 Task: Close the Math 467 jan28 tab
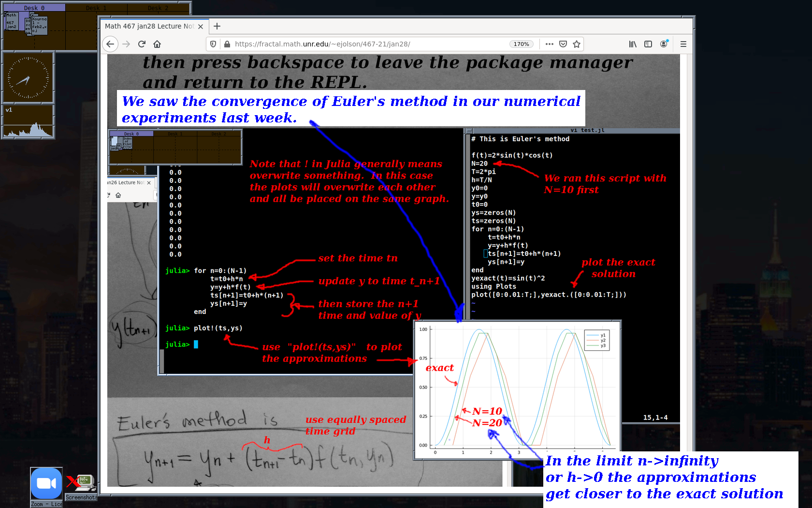pyautogui.click(x=201, y=27)
